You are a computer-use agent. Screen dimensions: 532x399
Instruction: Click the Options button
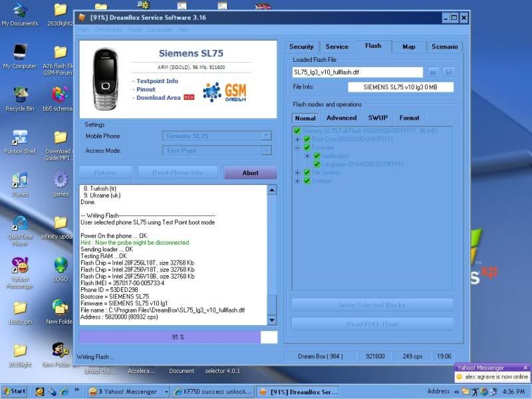[105, 173]
